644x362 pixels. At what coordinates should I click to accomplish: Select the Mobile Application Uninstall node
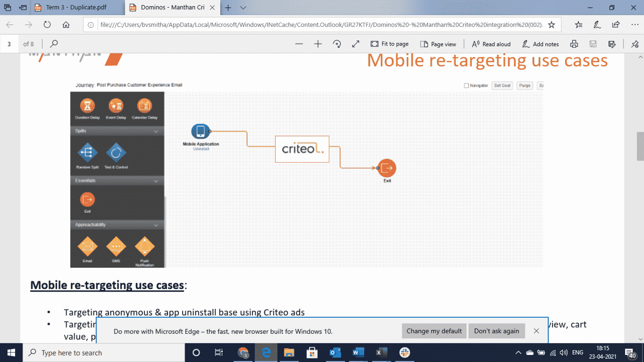[200, 131]
